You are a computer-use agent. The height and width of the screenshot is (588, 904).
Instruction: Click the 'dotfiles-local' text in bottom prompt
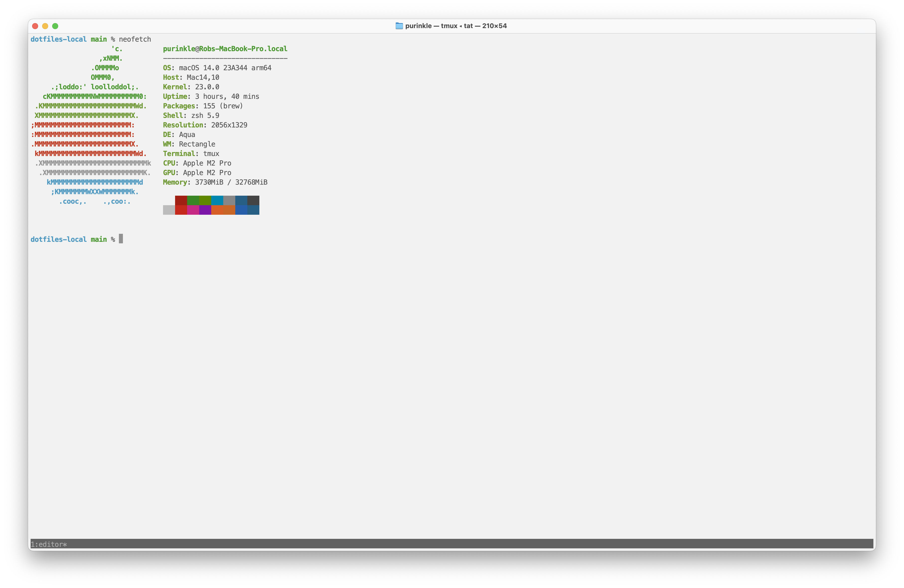[58, 239]
